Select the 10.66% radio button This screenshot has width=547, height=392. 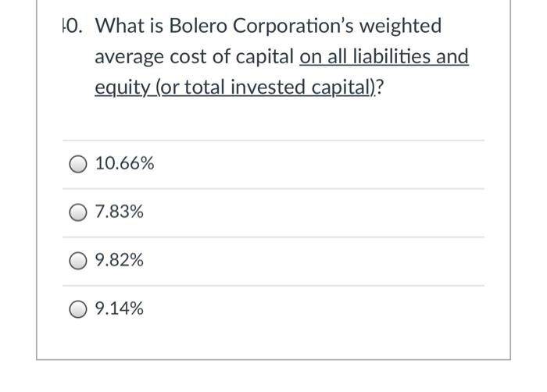coord(78,164)
